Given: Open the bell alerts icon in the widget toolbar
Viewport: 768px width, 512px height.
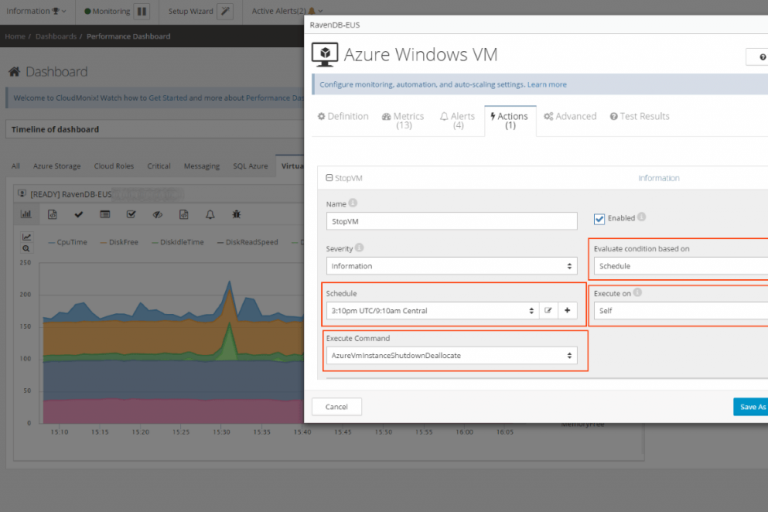Looking at the screenshot, I should click(x=210, y=214).
